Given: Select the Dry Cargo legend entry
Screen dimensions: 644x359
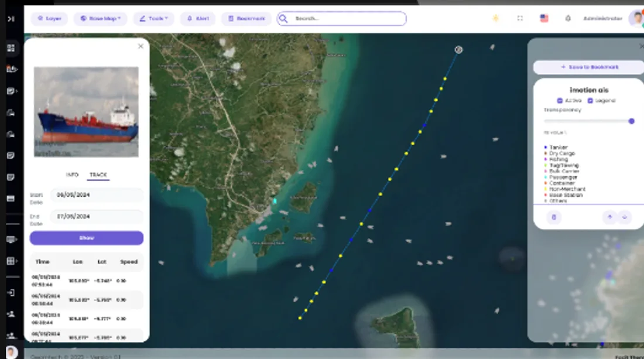Looking at the screenshot, I should [562, 153].
